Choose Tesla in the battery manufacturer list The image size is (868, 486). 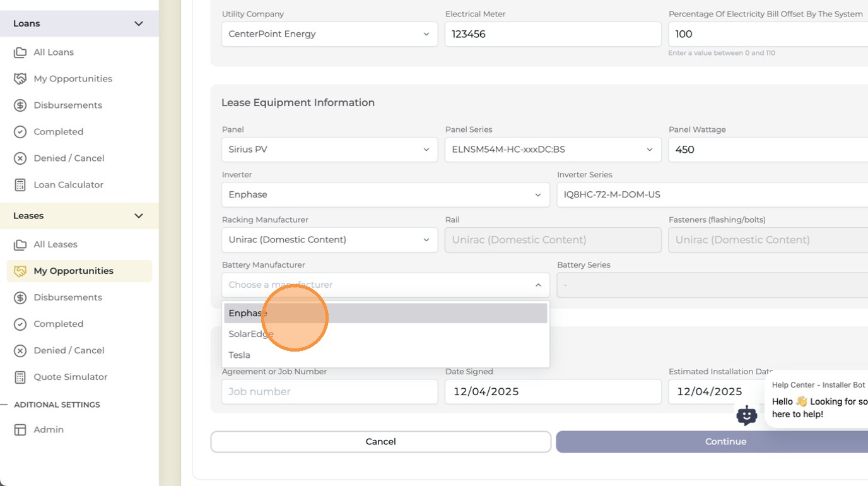click(385, 355)
